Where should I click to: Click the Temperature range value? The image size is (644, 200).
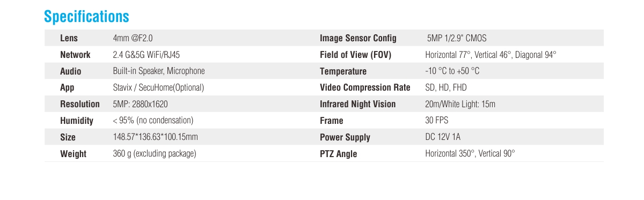click(452, 71)
